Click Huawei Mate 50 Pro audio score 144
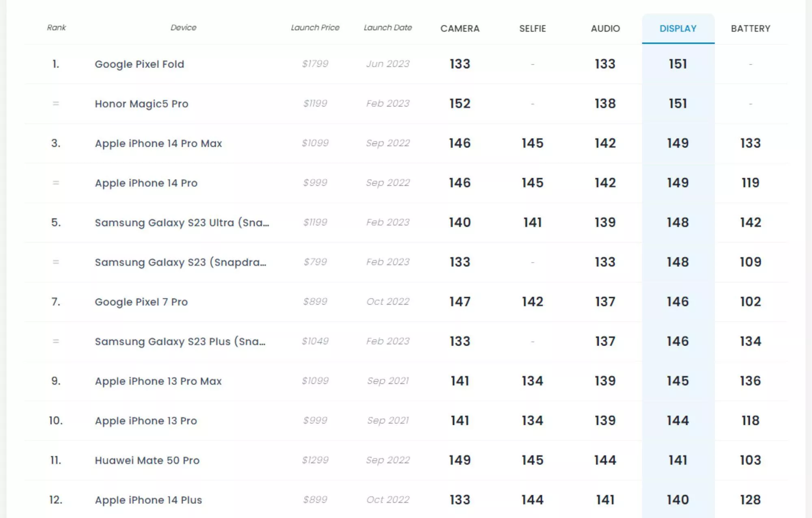 pyautogui.click(x=605, y=460)
